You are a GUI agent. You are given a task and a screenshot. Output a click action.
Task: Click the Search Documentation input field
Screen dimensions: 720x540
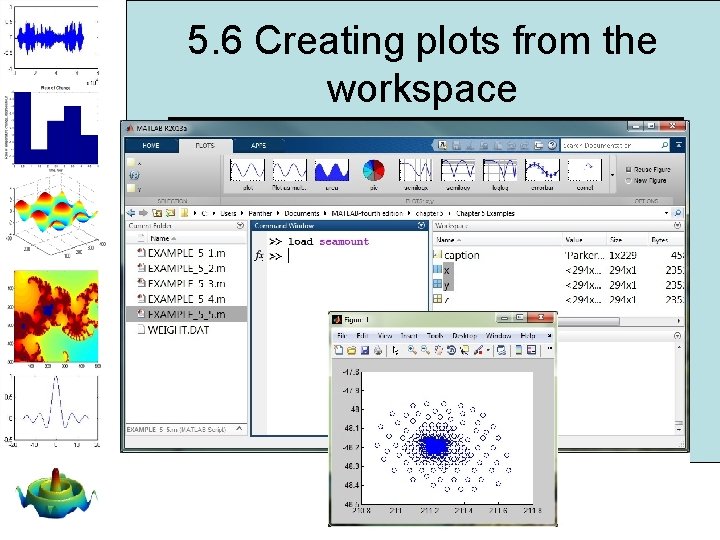click(x=610, y=145)
